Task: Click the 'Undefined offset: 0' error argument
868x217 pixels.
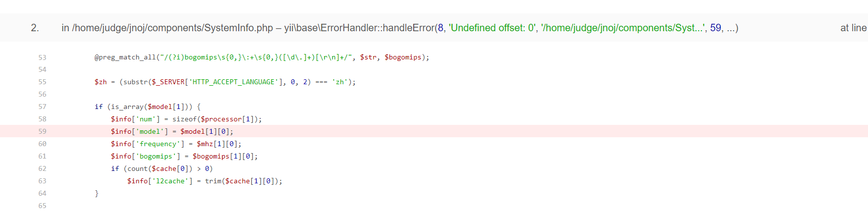Action: pos(492,28)
